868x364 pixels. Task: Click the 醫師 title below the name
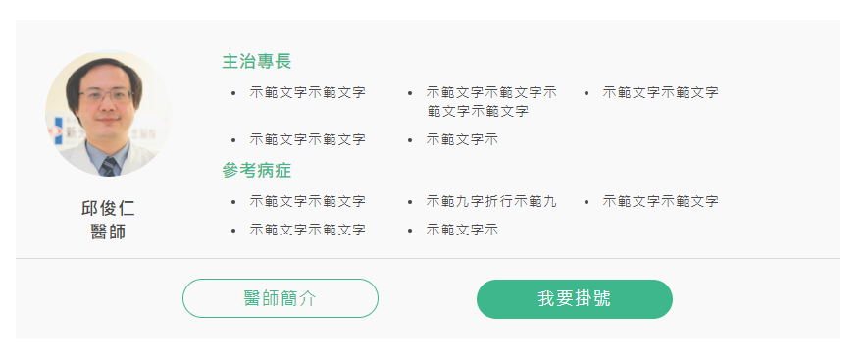(109, 232)
